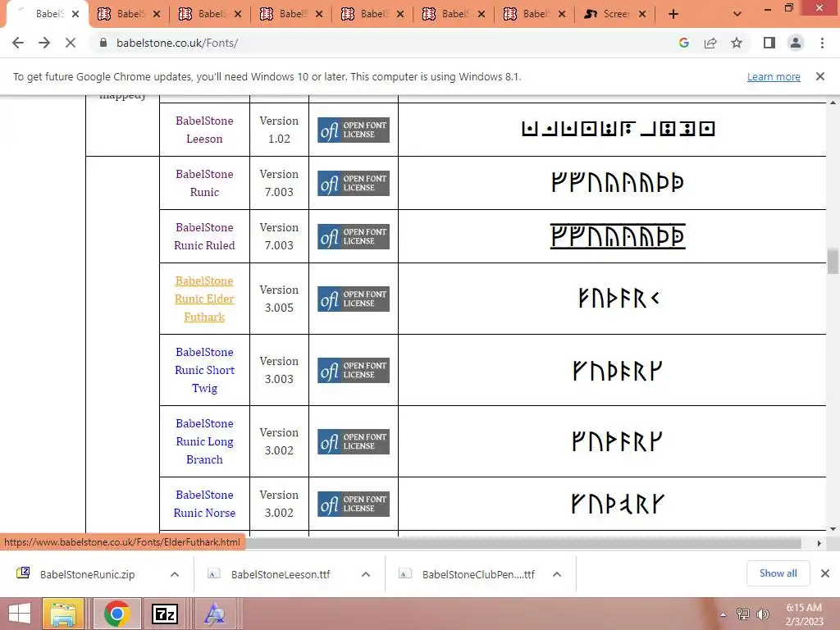Screen dimensions: 840x630
Task: Click OFL badge in Runic Ruled row
Action: [x=353, y=236]
